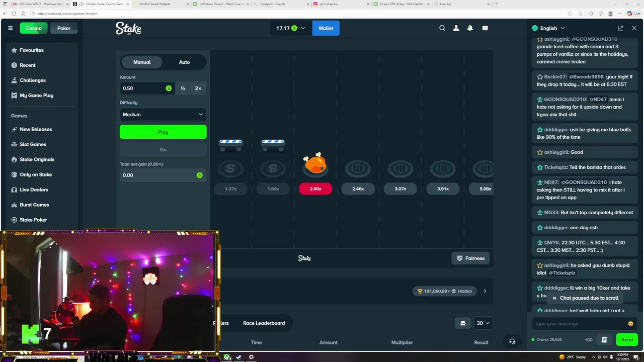Open the user profile icon
Viewport: 644px width, 362px height.
[x=456, y=28]
